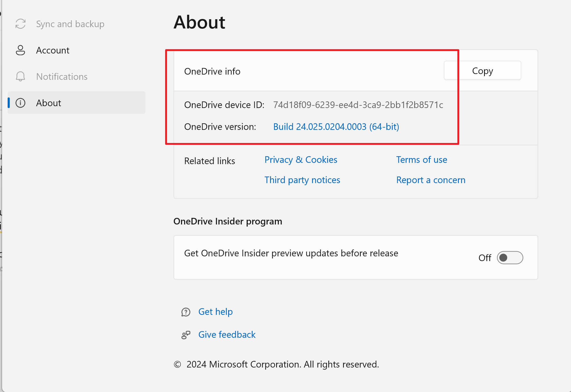571x392 pixels.
Task: Click the 'OneDrive info' heading text
Action: tap(212, 71)
